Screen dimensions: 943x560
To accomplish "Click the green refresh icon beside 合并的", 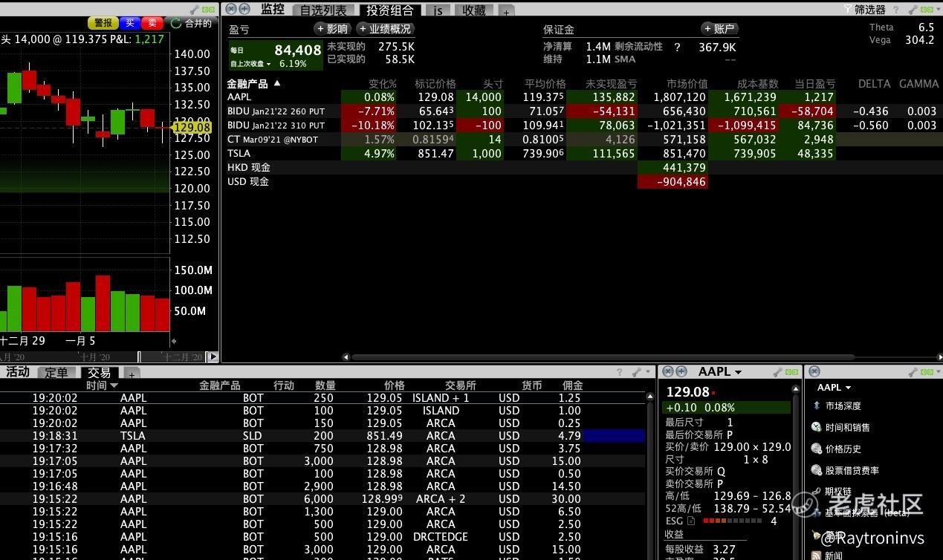I will [x=175, y=23].
